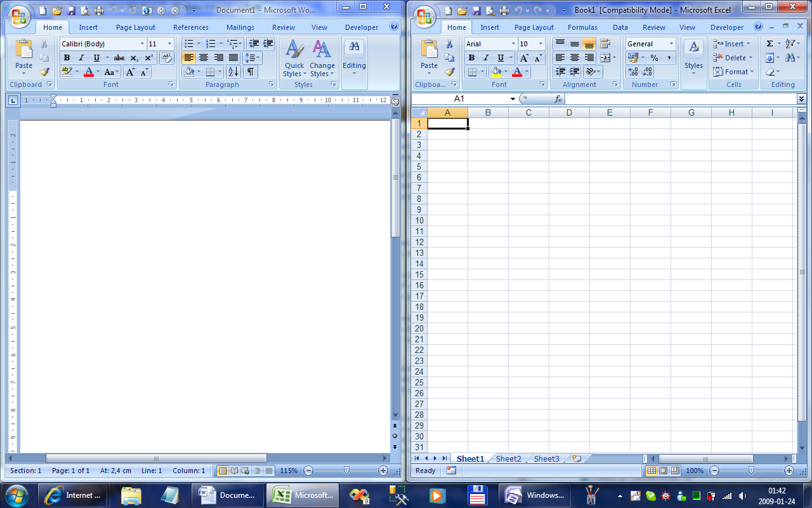The image size is (812, 508).
Task: Click the Insert Function fx button
Action: (558, 99)
